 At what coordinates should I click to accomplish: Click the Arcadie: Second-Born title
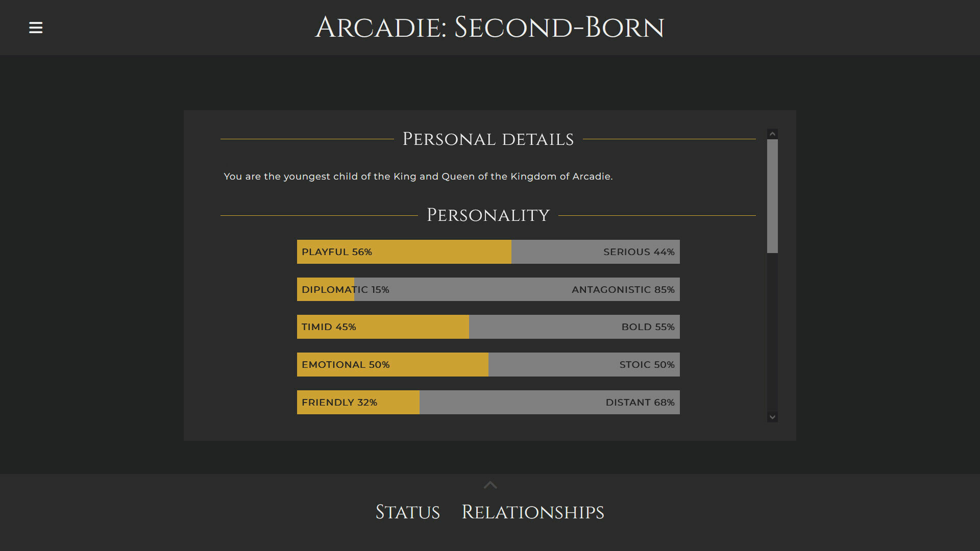click(x=490, y=27)
